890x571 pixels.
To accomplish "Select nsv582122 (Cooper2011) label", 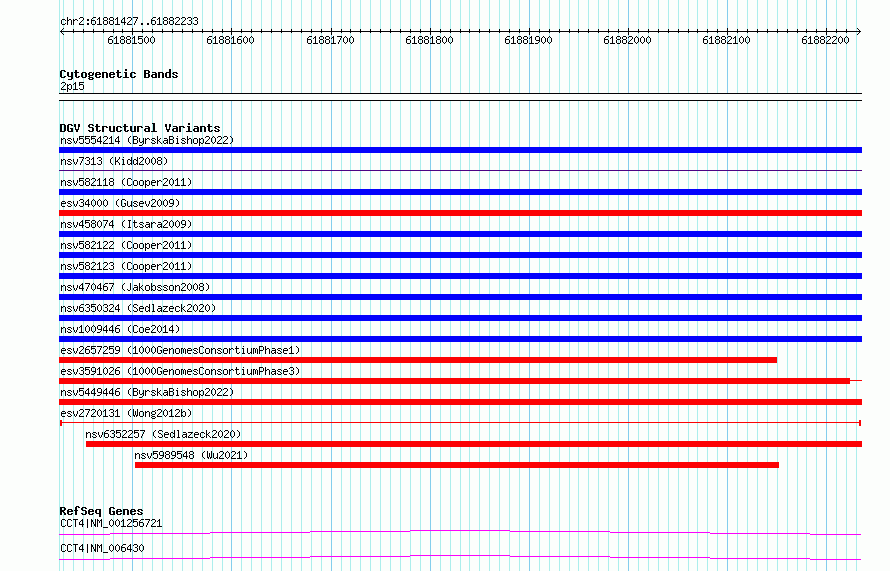I will (126, 245).
